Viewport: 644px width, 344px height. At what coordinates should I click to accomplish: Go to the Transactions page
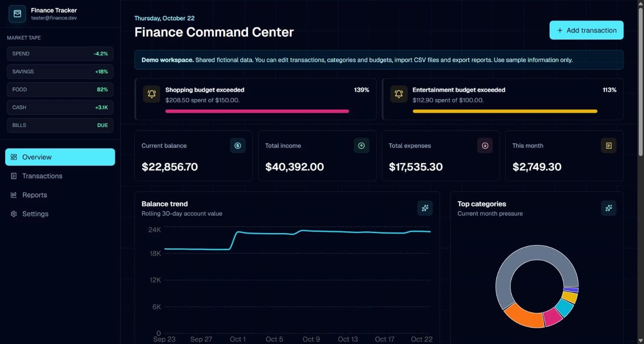[60, 176]
